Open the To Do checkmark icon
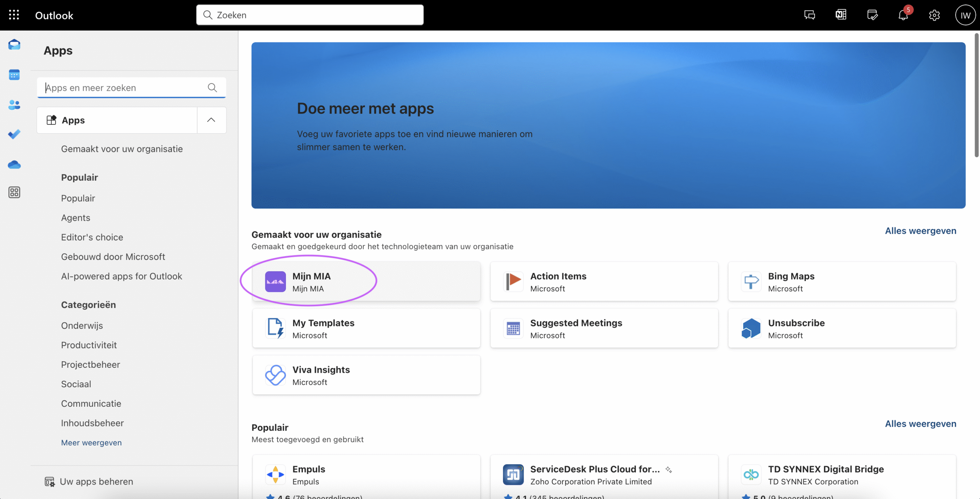Image resolution: width=980 pixels, height=499 pixels. click(14, 134)
